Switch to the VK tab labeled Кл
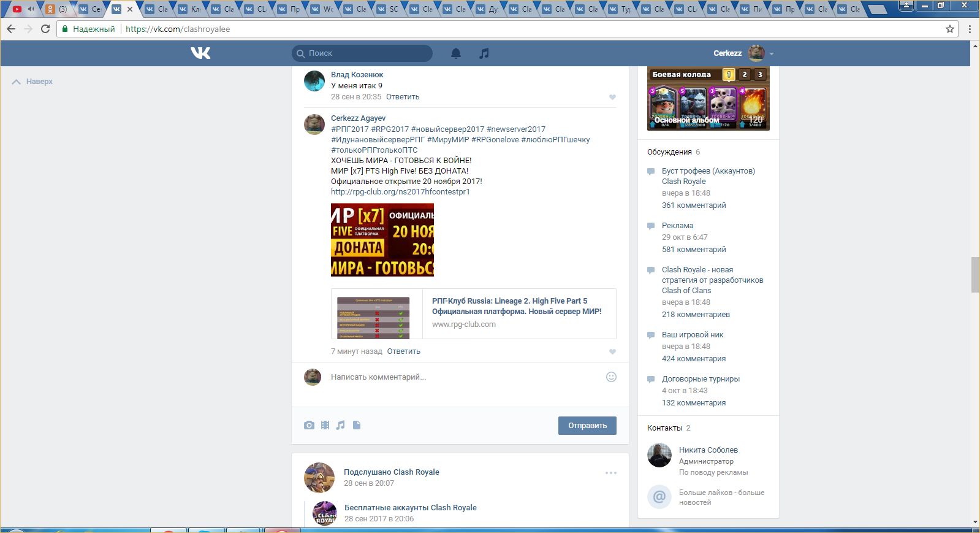 click(x=189, y=9)
